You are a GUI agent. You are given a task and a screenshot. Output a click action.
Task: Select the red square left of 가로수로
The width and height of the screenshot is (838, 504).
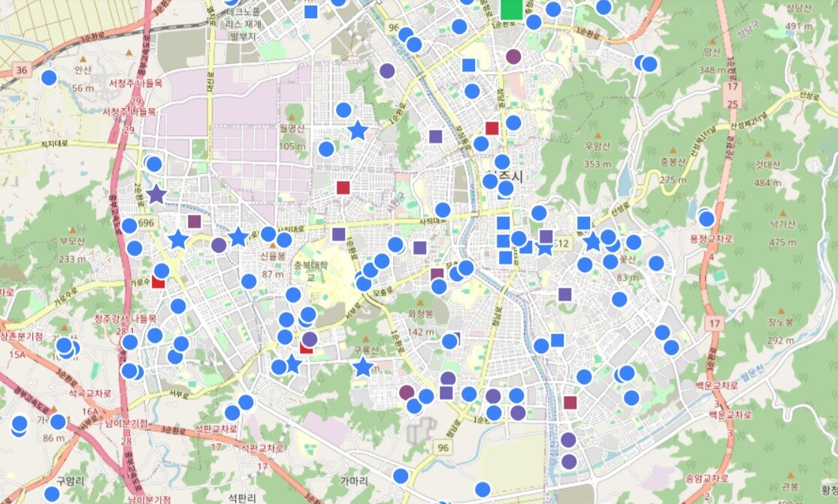pos(159,282)
